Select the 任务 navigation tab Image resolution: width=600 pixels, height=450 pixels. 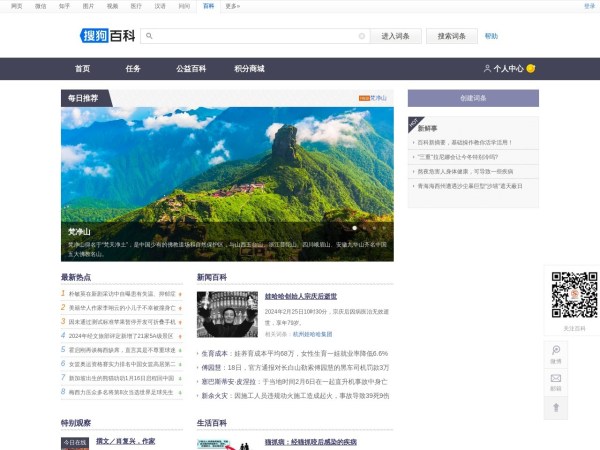point(133,69)
